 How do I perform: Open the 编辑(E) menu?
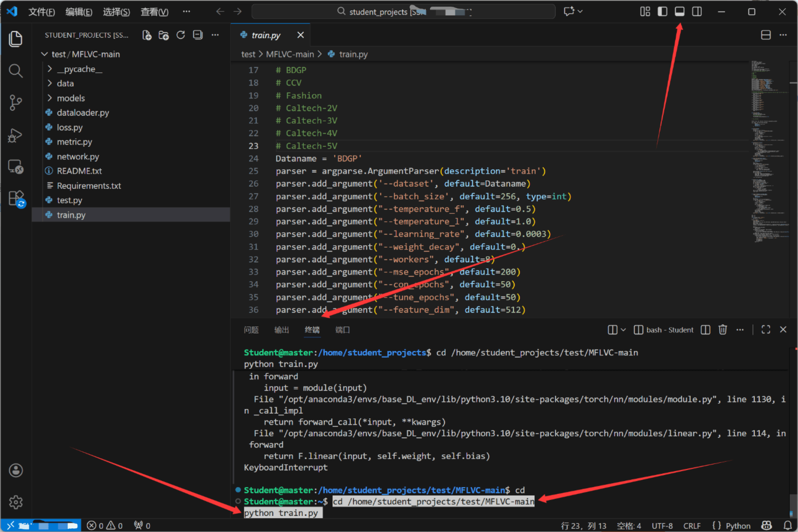click(x=78, y=12)
